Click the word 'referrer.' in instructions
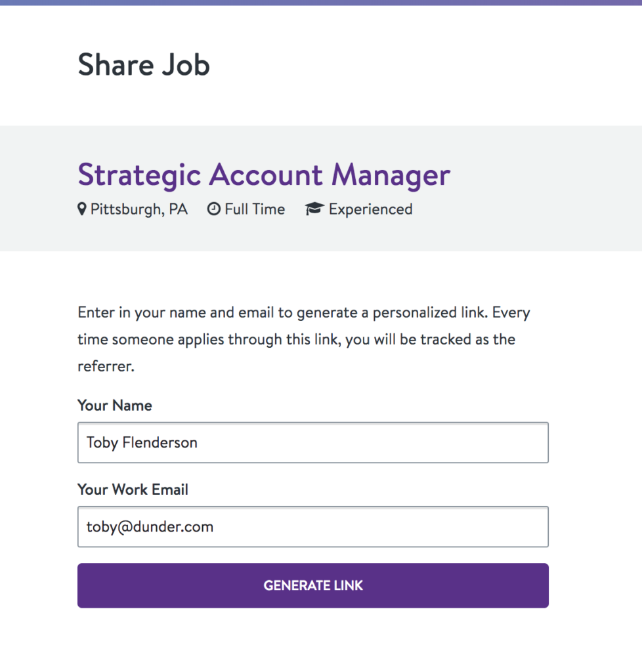The width and height of the screenshot is (642, 672). tap(106, 366)
